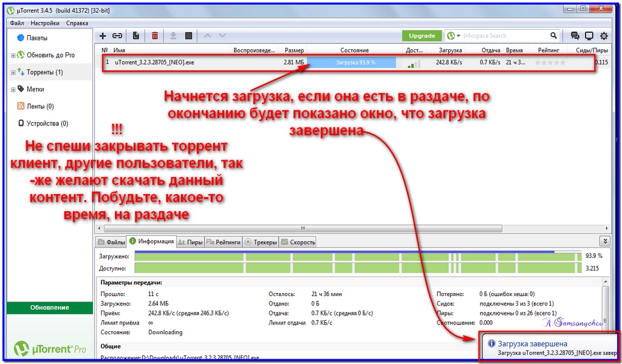The height and width of the screenshot is (364, 622).
Task: Select Торренты (1) in sidebar
Action: 44,72
